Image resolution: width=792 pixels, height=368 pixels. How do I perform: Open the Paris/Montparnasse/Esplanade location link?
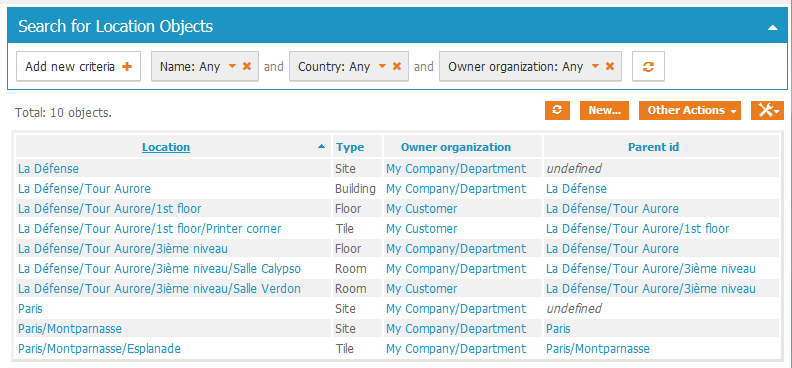click(x=100, y=349)
